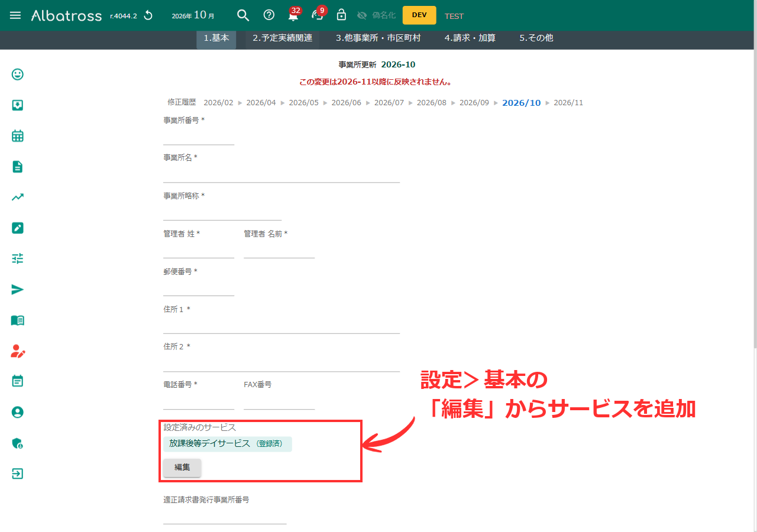Screen dimensions: 757x532
Task: Click the 編集 button under 設定済みのサービス
Action: pos(182,468)
